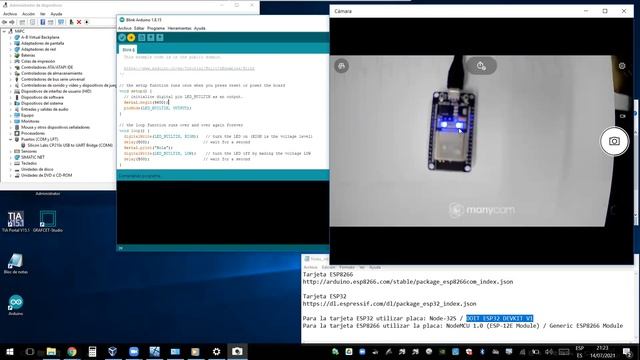This screenshot has width=640, height=360.
Task: Expand the Teclados category
Action: pyautogui.click(x=11, y=163)
